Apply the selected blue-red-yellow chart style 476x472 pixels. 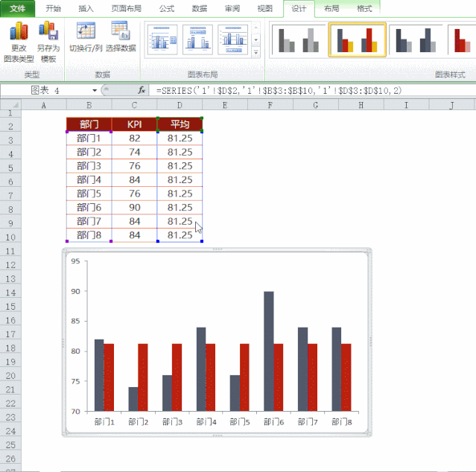[x=357, y=39]
